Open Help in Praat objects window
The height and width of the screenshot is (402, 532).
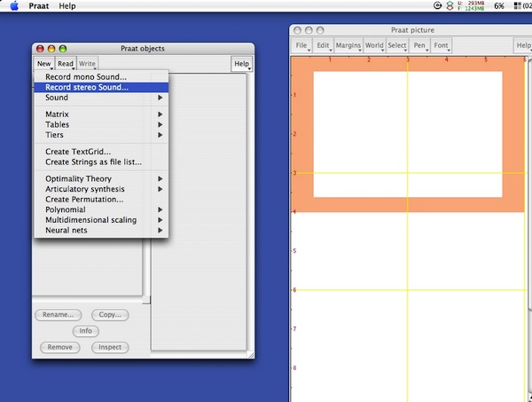(241, 64)
